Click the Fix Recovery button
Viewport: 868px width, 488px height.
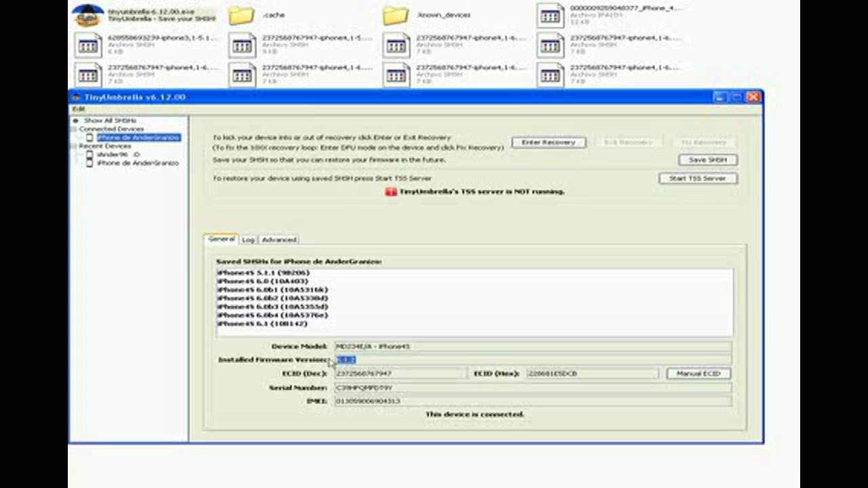click(705, 142)
